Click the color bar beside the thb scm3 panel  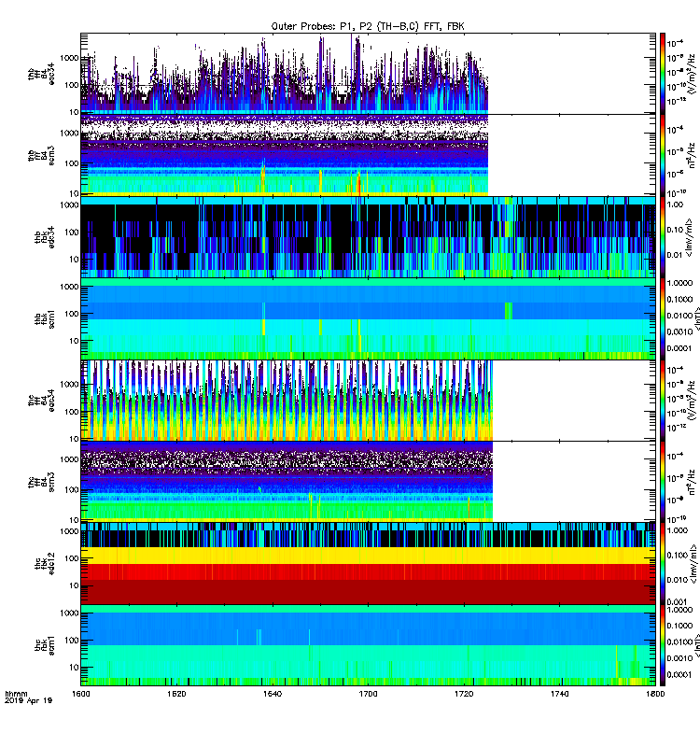[x=663, y=155]
